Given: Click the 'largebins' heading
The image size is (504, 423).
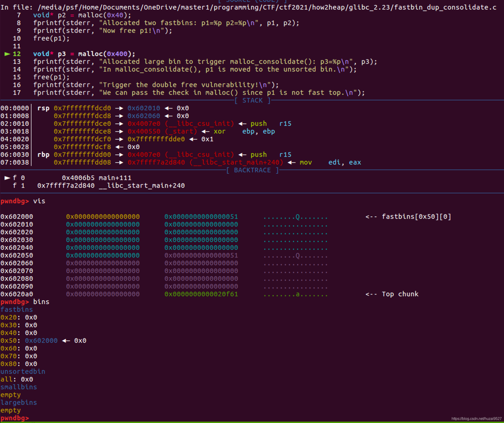Looking at the screenshot, I should click(19, 402).
